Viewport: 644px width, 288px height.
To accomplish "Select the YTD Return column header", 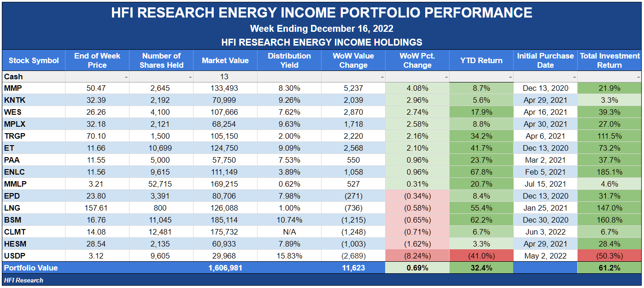I will pos(481,60).
